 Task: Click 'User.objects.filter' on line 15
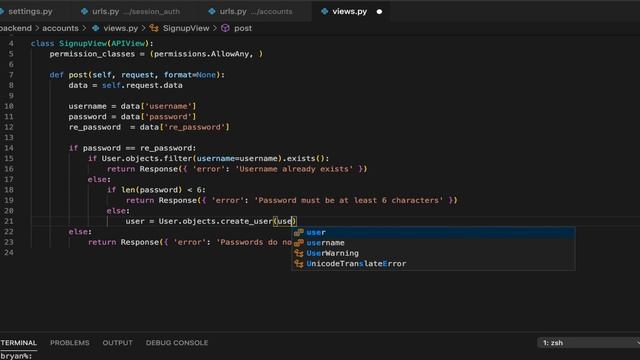[x=147, y=158]
